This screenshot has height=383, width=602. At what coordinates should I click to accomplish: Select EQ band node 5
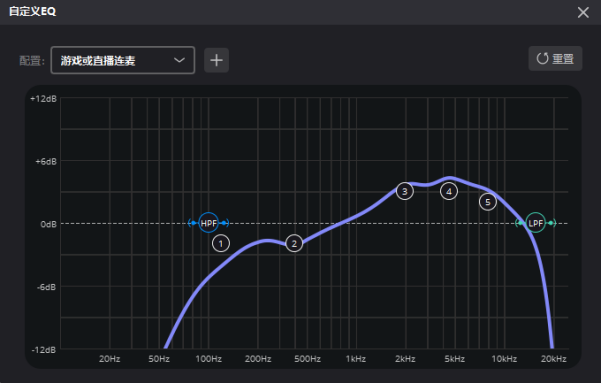pyautogui.click(x=488, y=202)
